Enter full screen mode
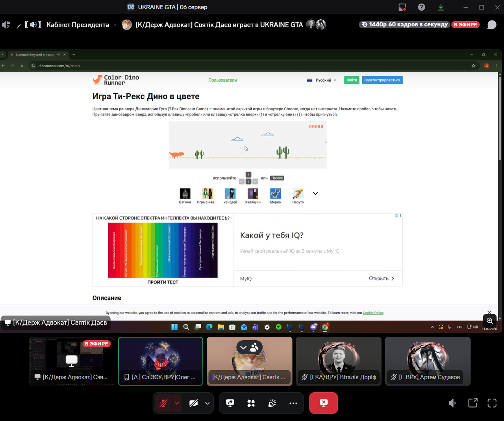The height and width of the screenshot is (421, 504). pyautogui.click(x=492, y=403)
